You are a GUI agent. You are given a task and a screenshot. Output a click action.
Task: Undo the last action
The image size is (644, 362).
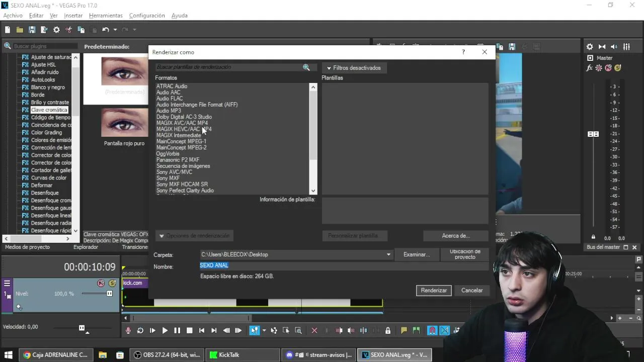point(105,30)
